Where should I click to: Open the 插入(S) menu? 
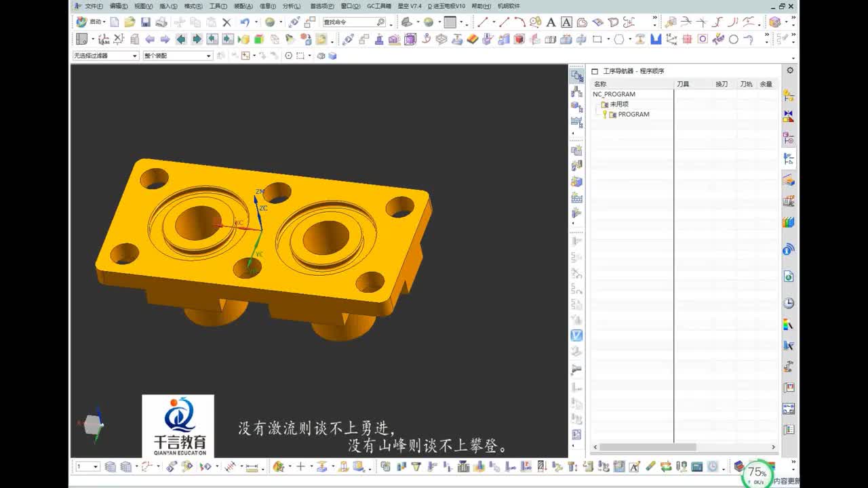point(168,6)
